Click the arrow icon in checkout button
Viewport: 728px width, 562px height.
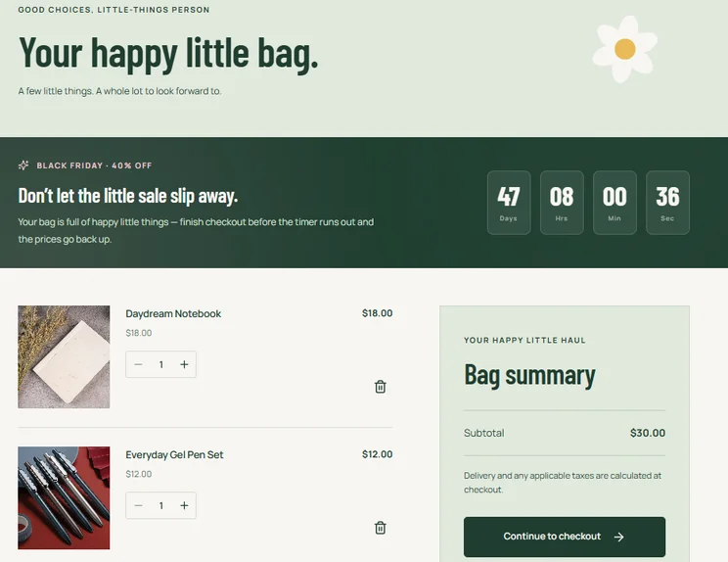point(618,537)
